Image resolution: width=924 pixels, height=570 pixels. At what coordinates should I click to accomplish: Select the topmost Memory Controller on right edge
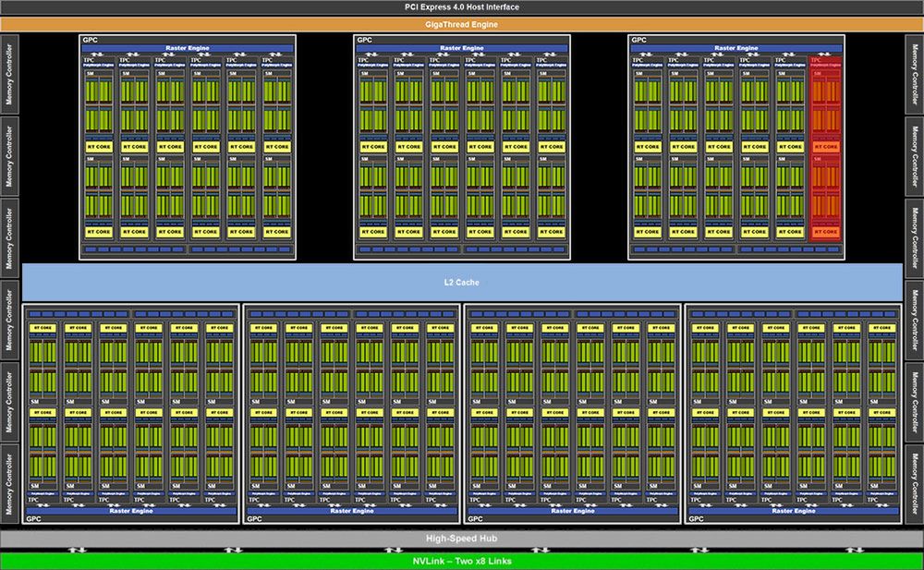[915, 74]
